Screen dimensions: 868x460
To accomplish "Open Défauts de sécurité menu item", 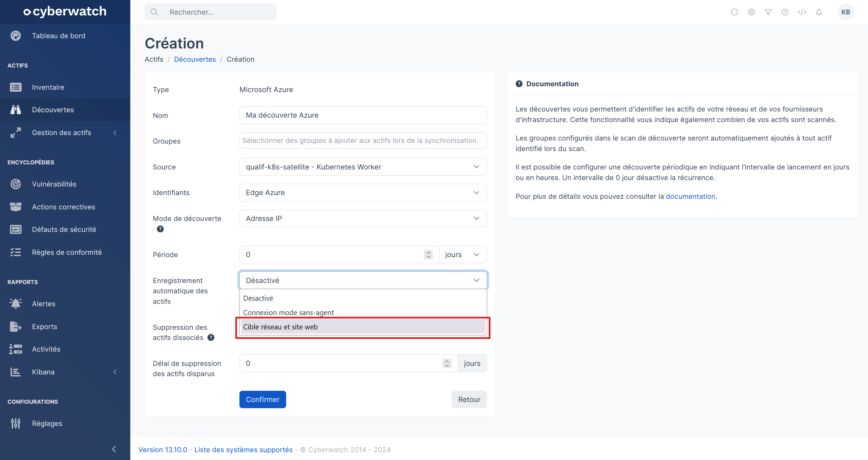I will 65,229.
